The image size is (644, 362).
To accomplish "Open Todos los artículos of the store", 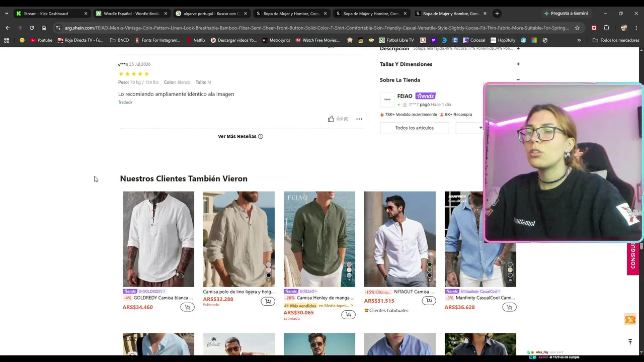I will [415, 128].
